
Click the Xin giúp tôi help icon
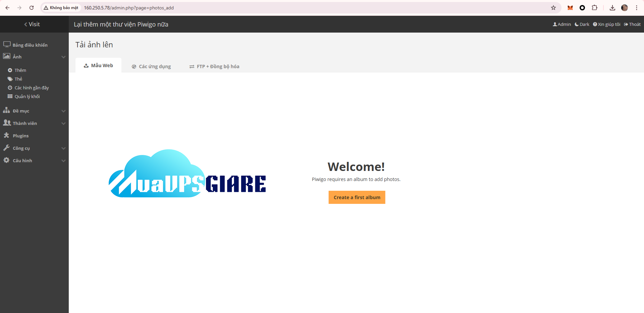(595, 24)
